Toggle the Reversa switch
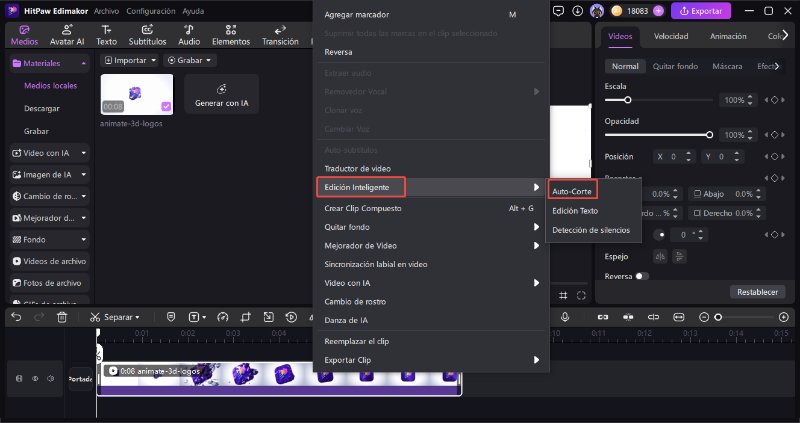Screen dimensions: 800x423 click(640, 276)
